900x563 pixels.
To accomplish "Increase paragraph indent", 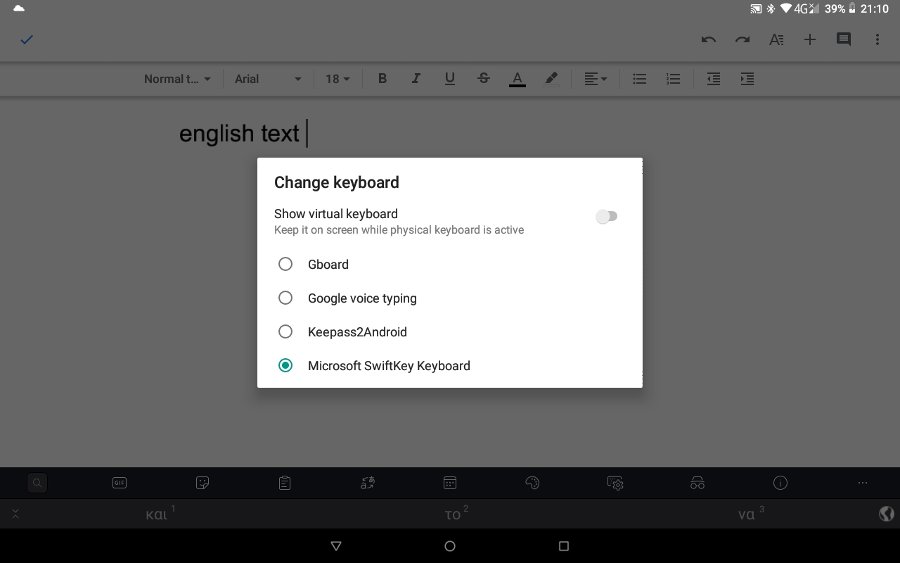I will [747, 79].
